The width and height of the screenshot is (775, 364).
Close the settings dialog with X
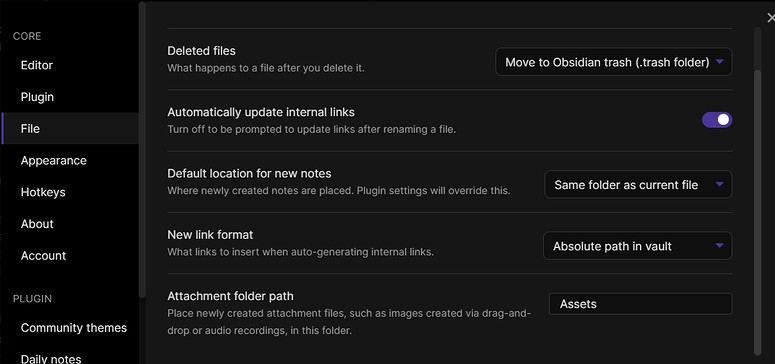[770, 18]
